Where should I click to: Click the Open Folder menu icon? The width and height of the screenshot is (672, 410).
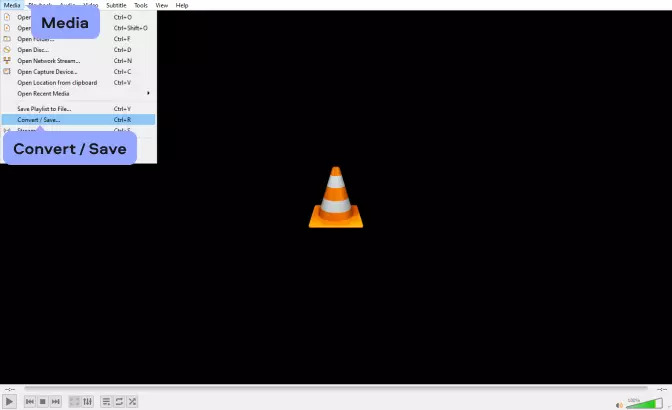point(7,39)
